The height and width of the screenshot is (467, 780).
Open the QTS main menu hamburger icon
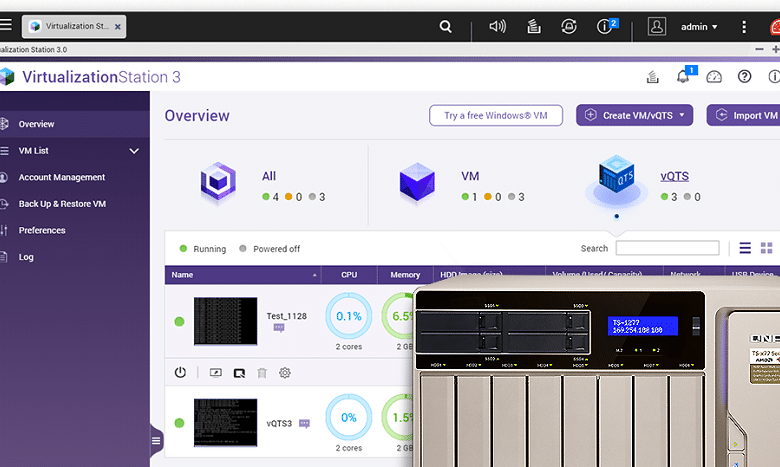(x=5, y=24)
